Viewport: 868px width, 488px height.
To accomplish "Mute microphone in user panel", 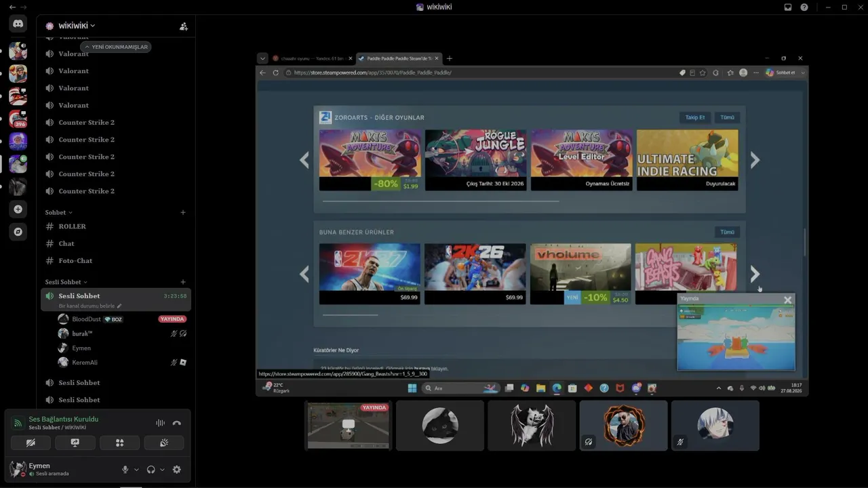I will pos(125,470).
